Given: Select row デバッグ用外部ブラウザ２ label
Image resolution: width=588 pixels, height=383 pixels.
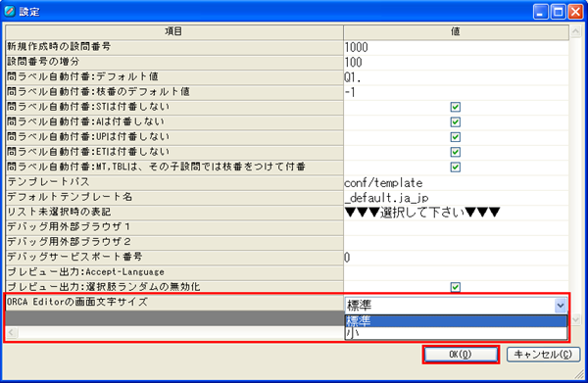Looking at the screenshot, I should click(174, 243).
